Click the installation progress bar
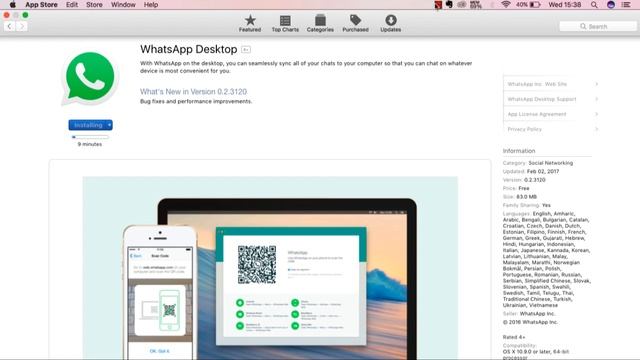This screenshot has width=640, height=360. click(90, 137)
